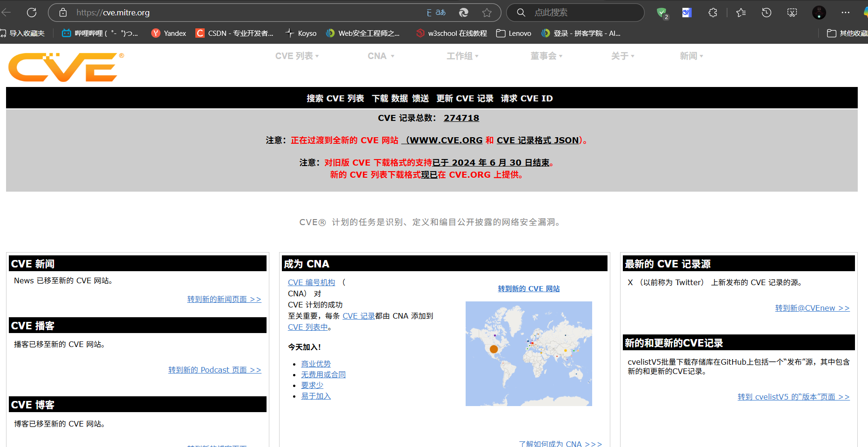Open the 易于加入 link
Image resolution: width=868 pixels, height=447 pixels.
point(316,396)
